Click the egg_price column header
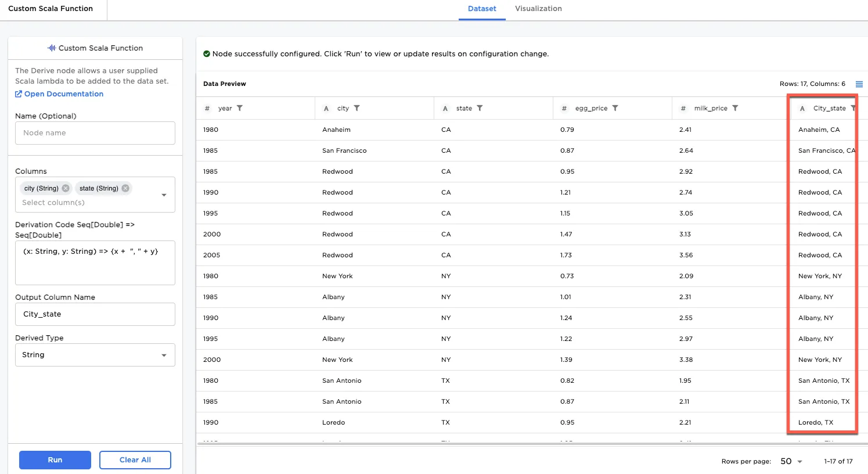Viewport: 868px width, 474px height. [591, 109]
